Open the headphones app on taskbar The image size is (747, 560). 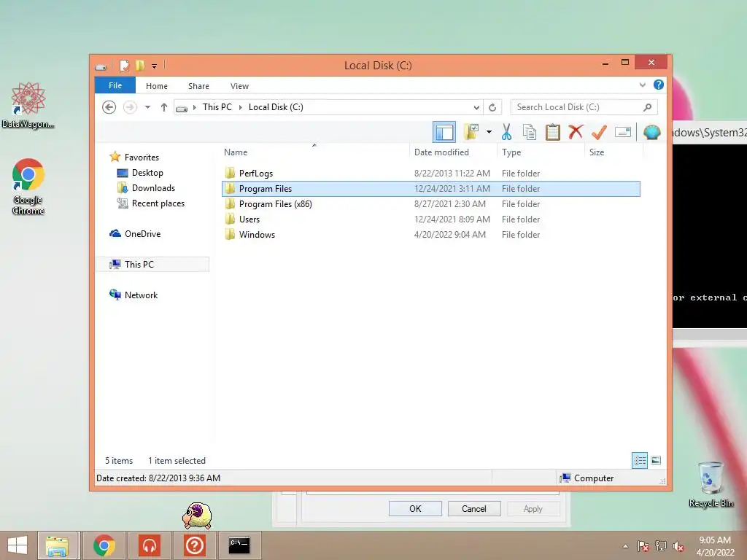click(x=150, y=545)
